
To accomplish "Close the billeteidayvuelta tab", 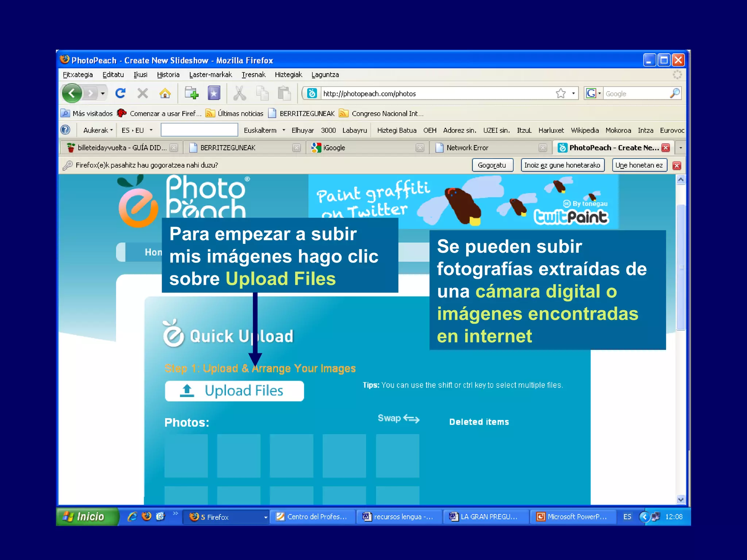I will (174, 148).
